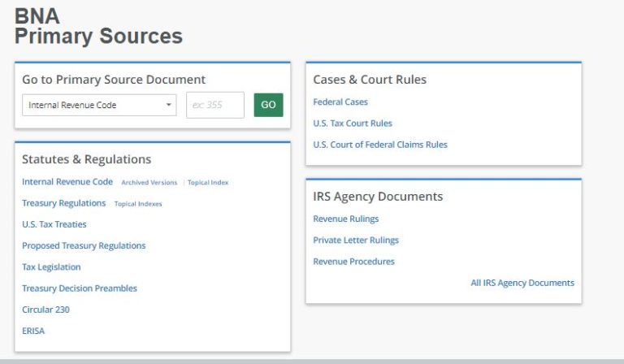Go to U.S. Tax Court Rules
This screenshot has width=624, height=364.
353,123
